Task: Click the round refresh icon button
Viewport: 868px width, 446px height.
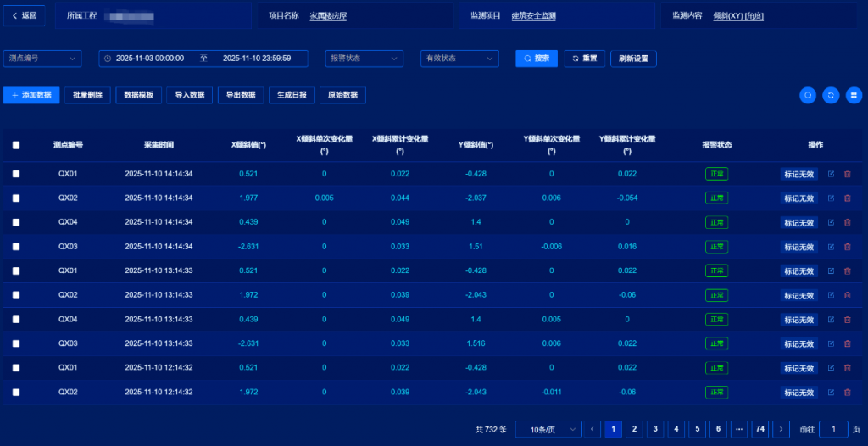Action: pyautogui.click(x=831, y=95)
